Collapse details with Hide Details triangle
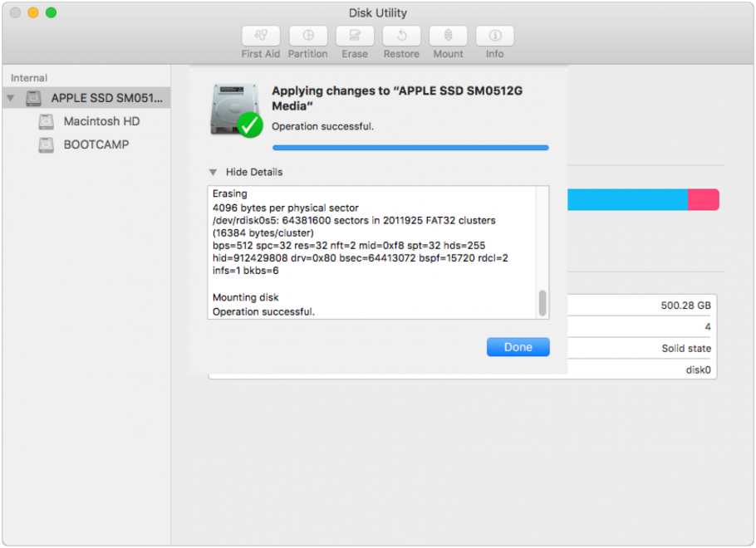The image size is (756, 548). point(213,172)
